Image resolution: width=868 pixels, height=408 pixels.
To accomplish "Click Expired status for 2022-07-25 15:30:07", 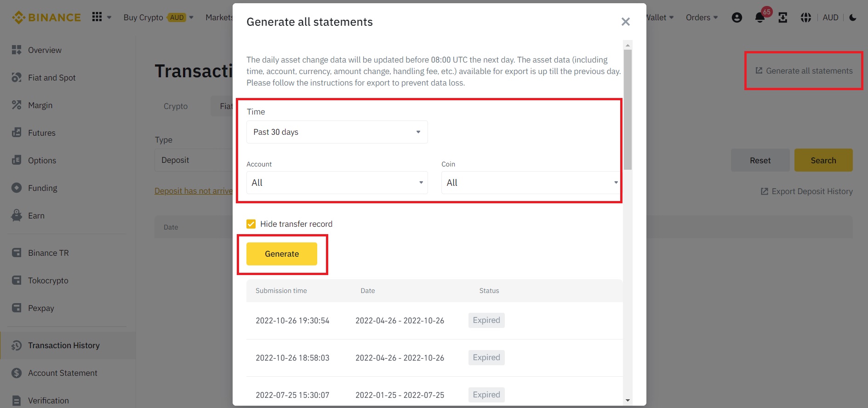I will [486, 395].
